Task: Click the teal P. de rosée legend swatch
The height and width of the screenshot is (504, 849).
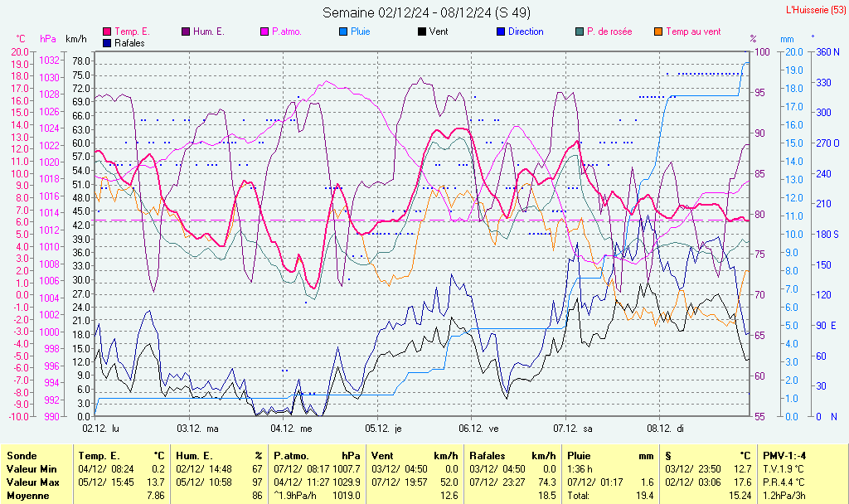Action: 580,32
